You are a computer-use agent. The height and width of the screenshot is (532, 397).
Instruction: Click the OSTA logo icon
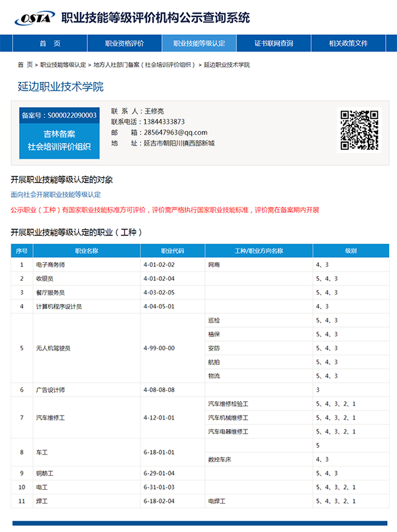tap(33, 19)
